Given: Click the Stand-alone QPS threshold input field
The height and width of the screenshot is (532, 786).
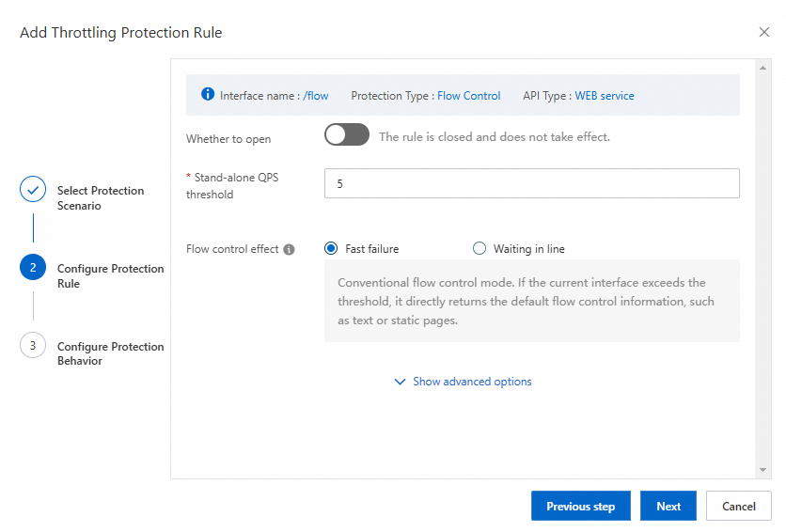Looking at the screenshot, I should click(531, 184).
